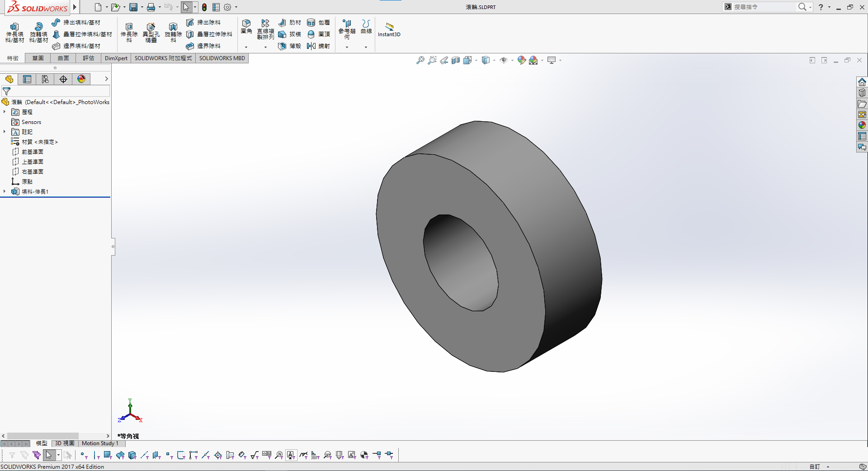
Task: Pick the 邊界除料 boundary cut tool
Action: click(x=203, y=46)
